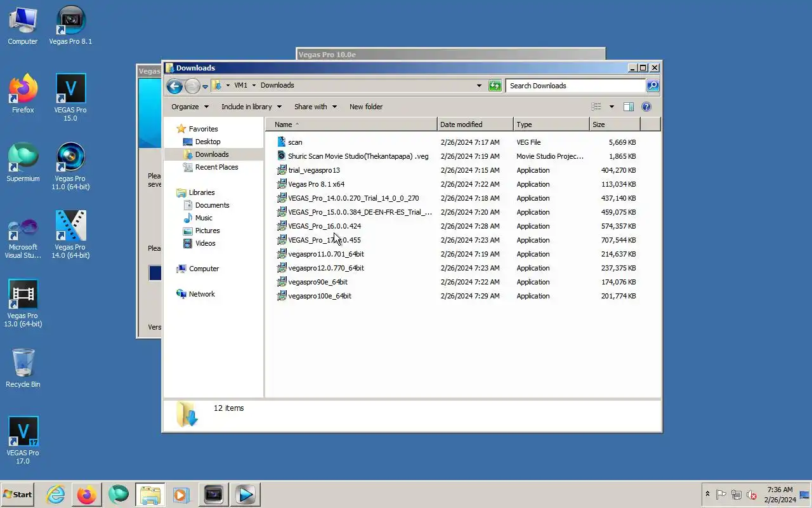Select Favorites in the navigation pane
Screen dimensions: 812x508
coord(203,129)
